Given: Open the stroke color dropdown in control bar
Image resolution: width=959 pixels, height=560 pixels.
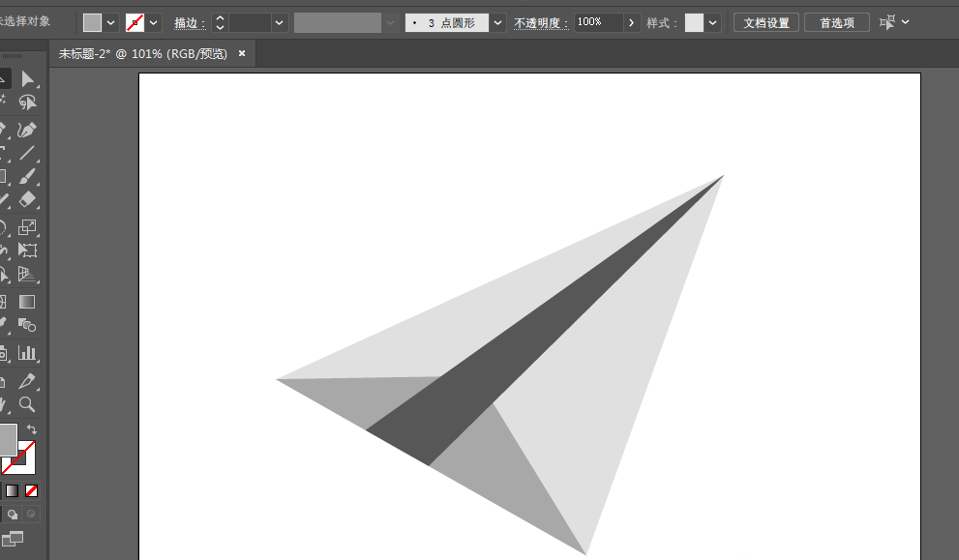Looking at the screenshot, I should 154,22.
